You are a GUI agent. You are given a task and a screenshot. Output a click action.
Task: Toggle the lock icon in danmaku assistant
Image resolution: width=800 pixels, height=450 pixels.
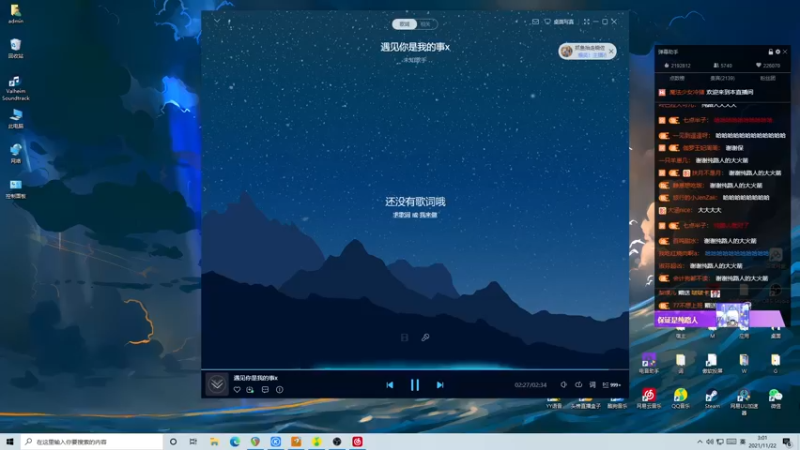click(x=770, y=52)
